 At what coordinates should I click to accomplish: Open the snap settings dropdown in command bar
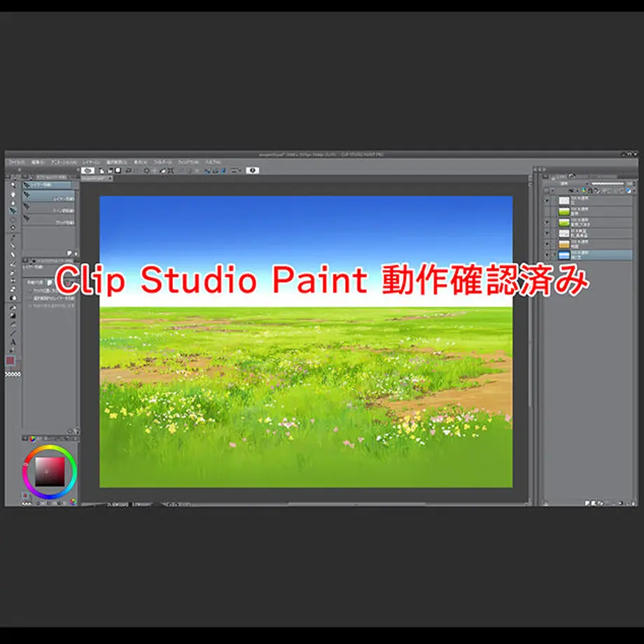pyautogui.click(x=240, y=170)
